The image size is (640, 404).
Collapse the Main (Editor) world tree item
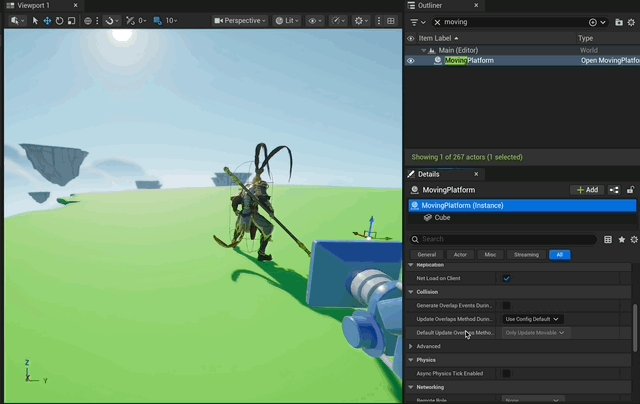click(x=424, y=50)
